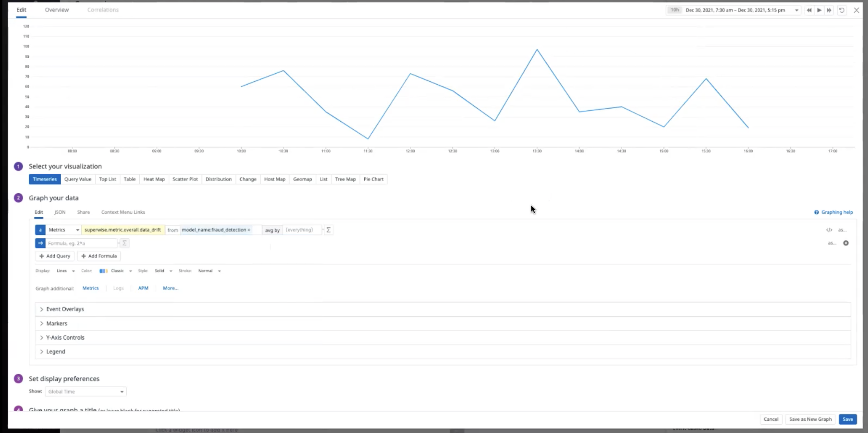868x433 pixels.
Task: Select the Pie Chart visualization
Action: pyautogui.click(x=373, y=179)
